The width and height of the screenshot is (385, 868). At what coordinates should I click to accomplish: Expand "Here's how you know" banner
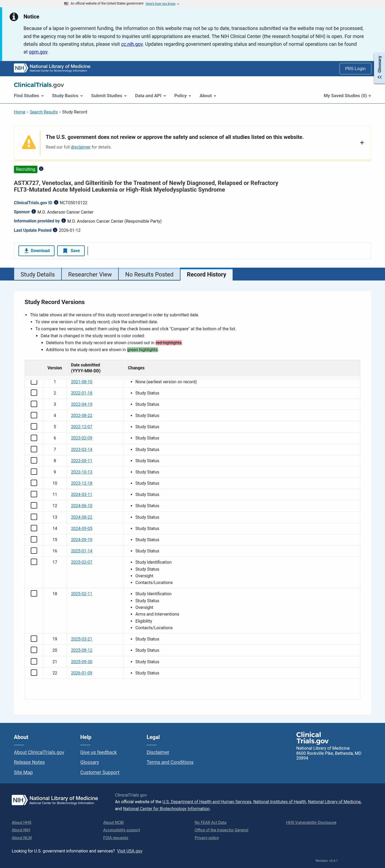click(162, 4)
